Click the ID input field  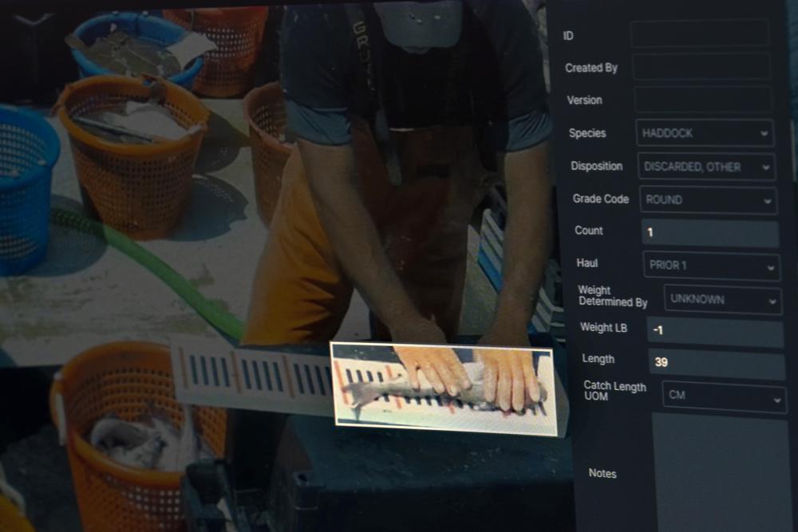[700, 35]
